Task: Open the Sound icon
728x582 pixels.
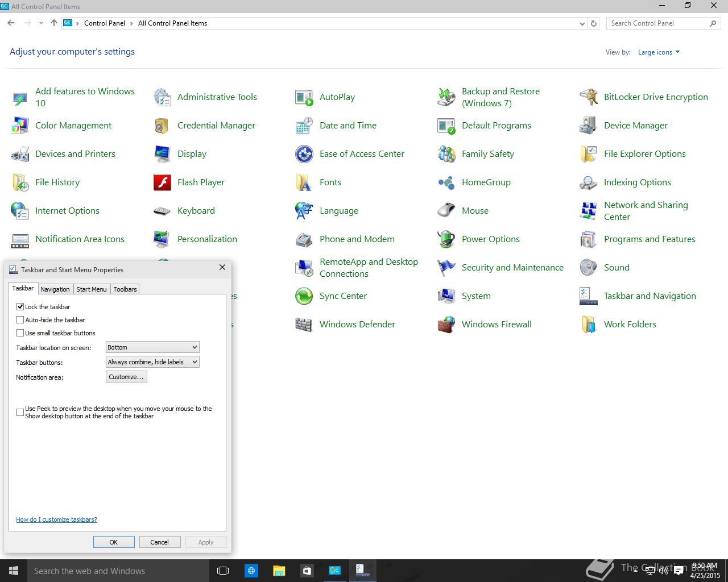Action: click(589, 268)
